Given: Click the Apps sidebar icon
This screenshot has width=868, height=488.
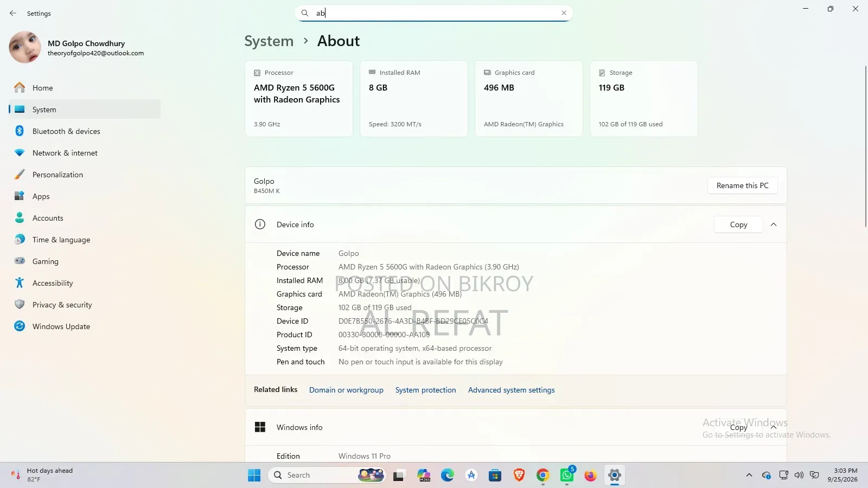Looking at the screenshot, I should click(x=20, y=196).
